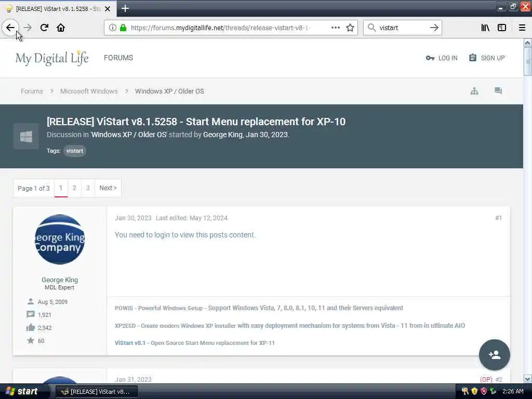Open a new browser tab
This screenshot has height=399, width=532.
[125, 8]
